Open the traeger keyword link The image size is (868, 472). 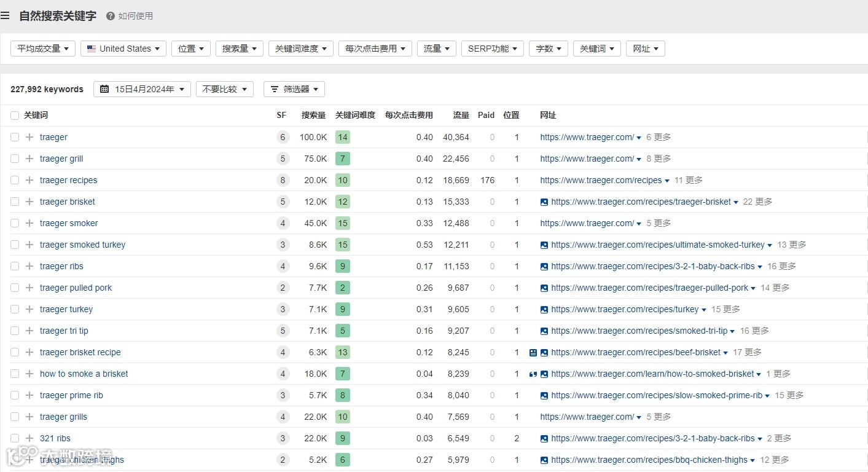tap(54, 137)
